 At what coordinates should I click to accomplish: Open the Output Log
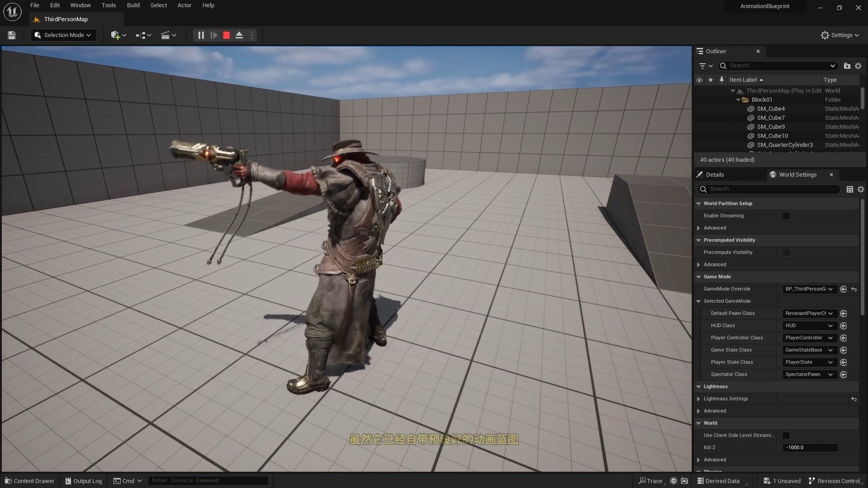coord(84,481)
